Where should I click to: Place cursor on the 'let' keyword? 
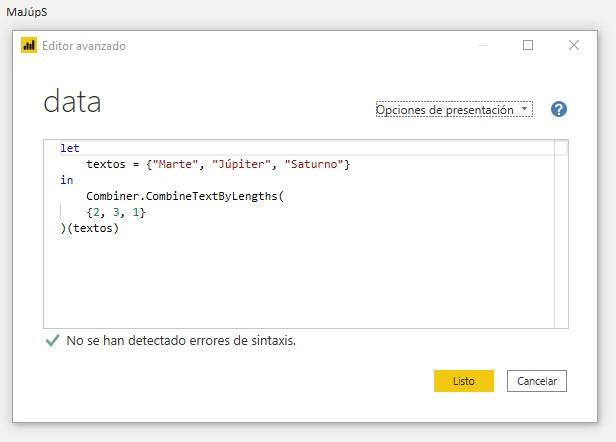point(70,148)
